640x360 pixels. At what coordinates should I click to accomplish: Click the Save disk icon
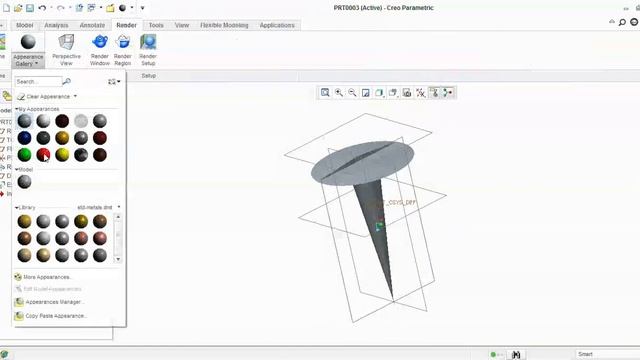tap(30, 8)
